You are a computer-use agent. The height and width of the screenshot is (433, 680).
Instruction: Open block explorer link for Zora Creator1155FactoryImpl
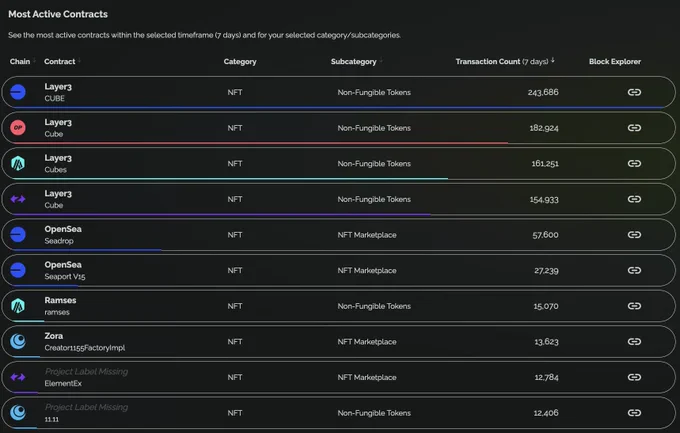click(x=634, y=341)
